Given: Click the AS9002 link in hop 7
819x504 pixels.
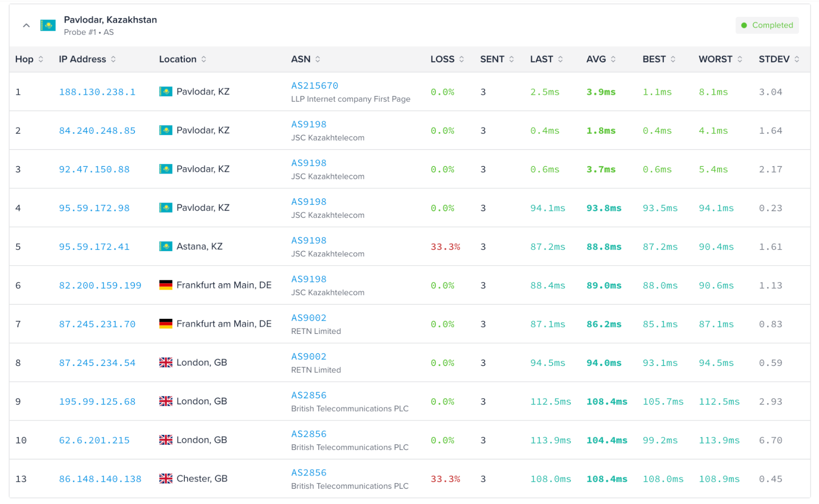Looking at the screenshot, I should [x=309, y=318].
